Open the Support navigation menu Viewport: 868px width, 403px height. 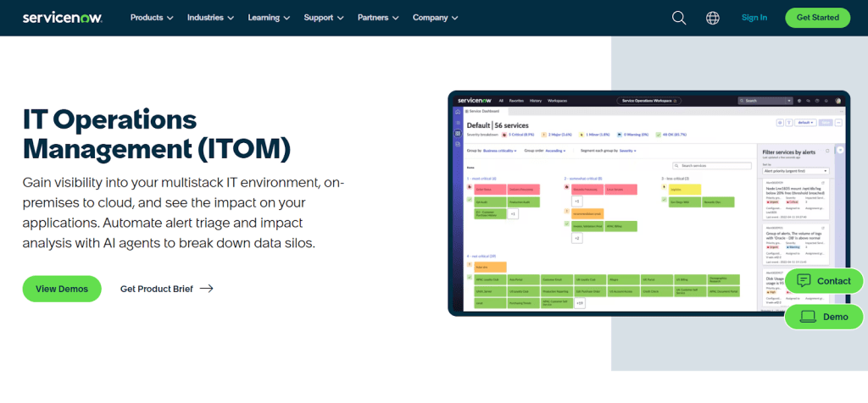tap(324, 18)
